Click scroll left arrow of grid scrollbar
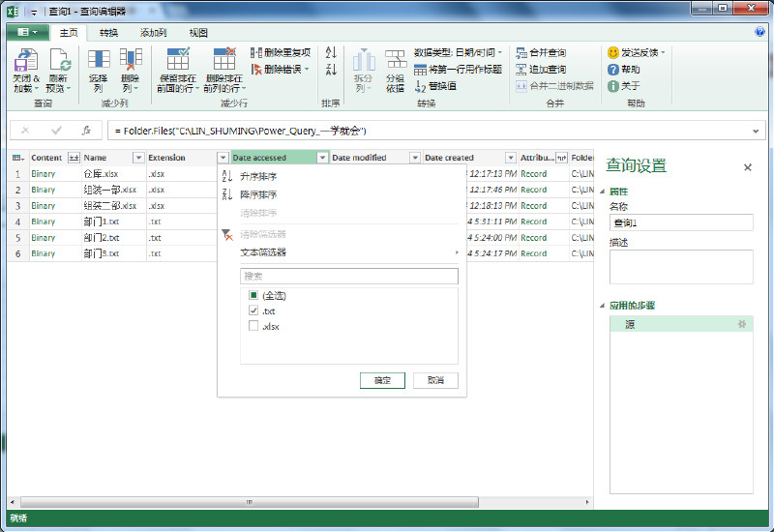Image resolution: width=774 pixels, height=532 pixels. pyautogui.click(x=13, y=502)
